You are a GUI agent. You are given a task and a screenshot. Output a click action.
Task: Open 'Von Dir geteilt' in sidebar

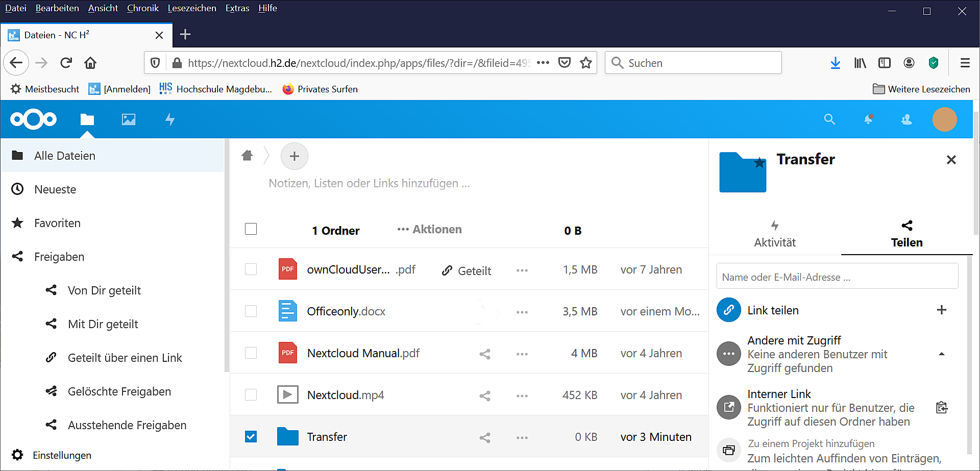[104, 290]
